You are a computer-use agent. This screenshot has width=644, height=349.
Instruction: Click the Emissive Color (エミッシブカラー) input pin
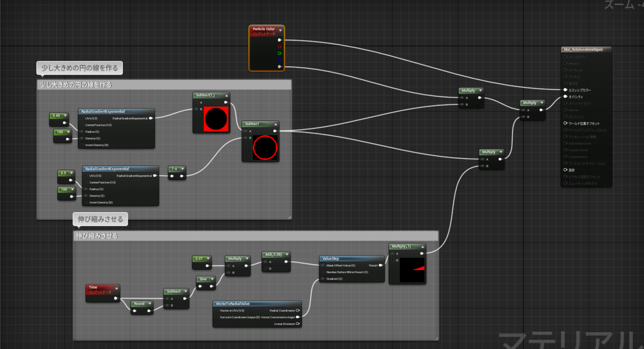pos(566,90)
